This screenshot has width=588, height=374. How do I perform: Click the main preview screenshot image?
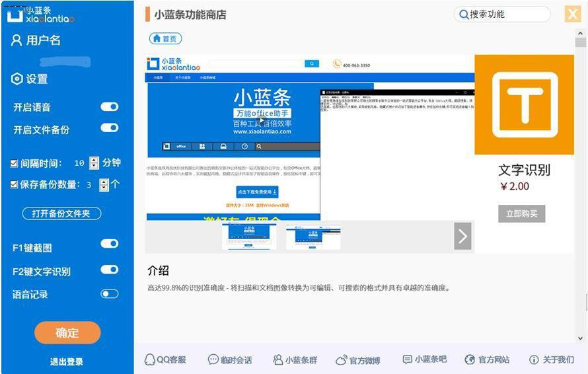(310, 137)
